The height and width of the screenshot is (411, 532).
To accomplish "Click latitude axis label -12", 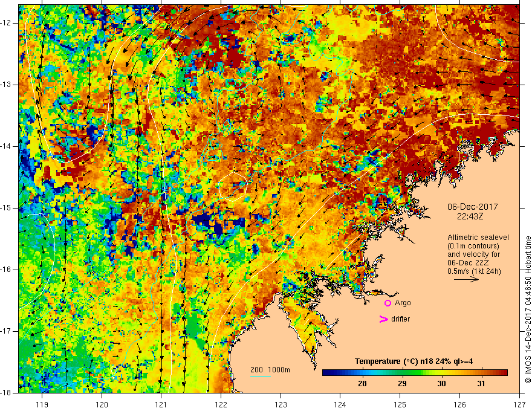I will 6,23.
